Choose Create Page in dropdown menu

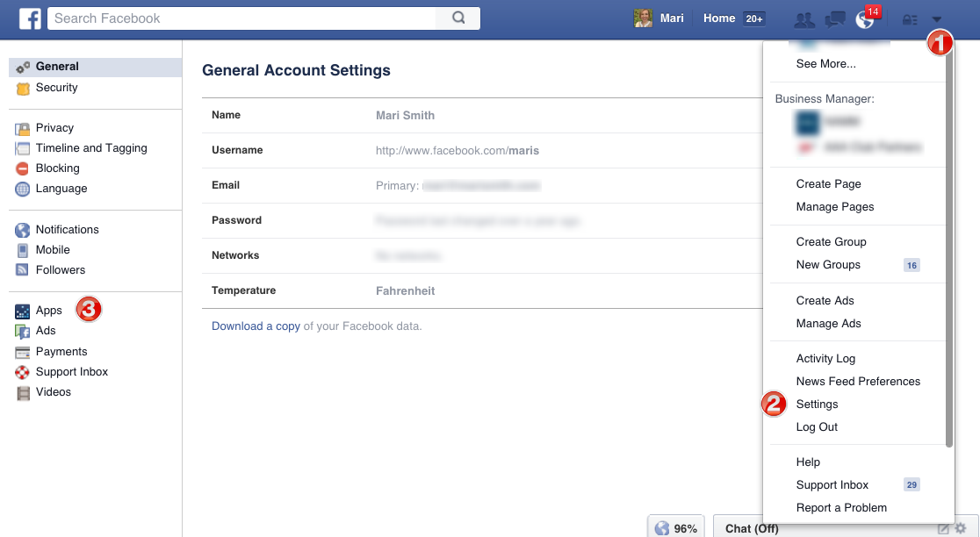(828, 184)
